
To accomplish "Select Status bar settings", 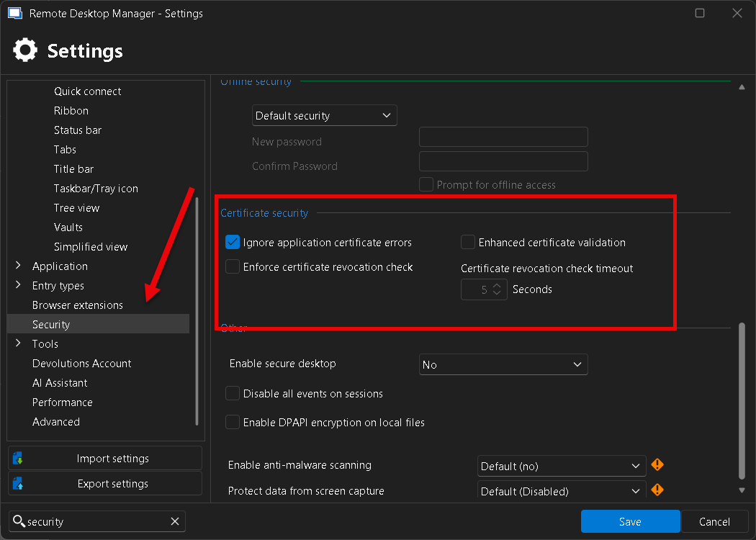I will (78, 130).
